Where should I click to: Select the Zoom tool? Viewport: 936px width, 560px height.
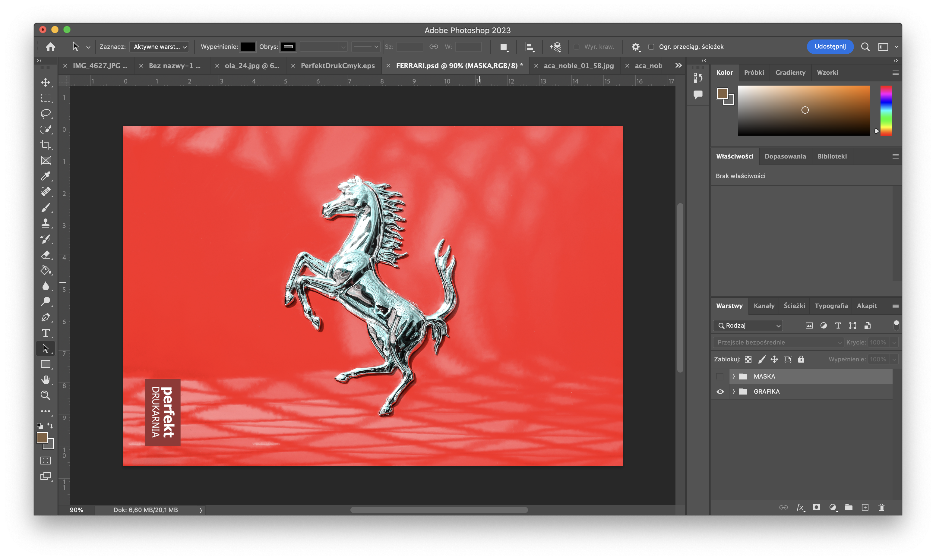[46, 395]
